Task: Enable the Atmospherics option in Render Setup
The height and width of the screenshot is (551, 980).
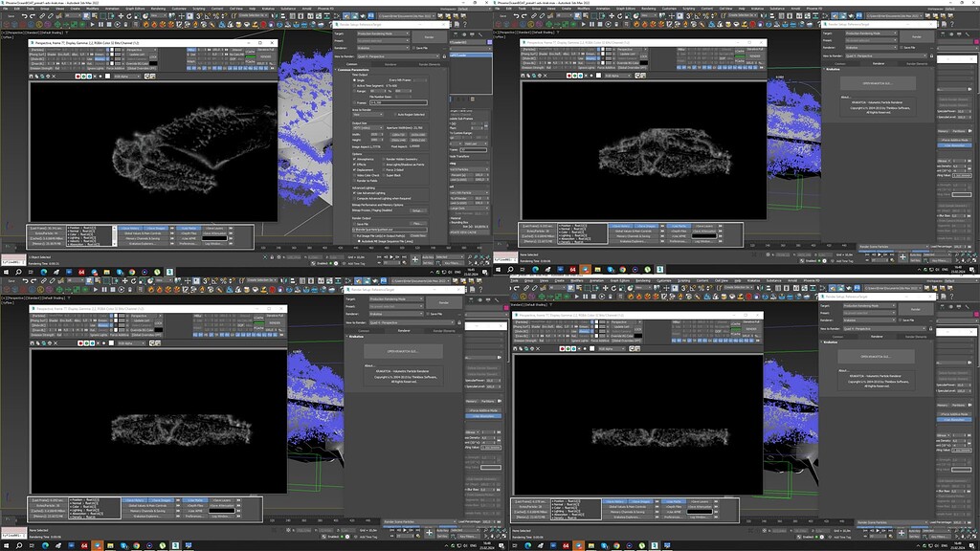Action: pos(354,159)
